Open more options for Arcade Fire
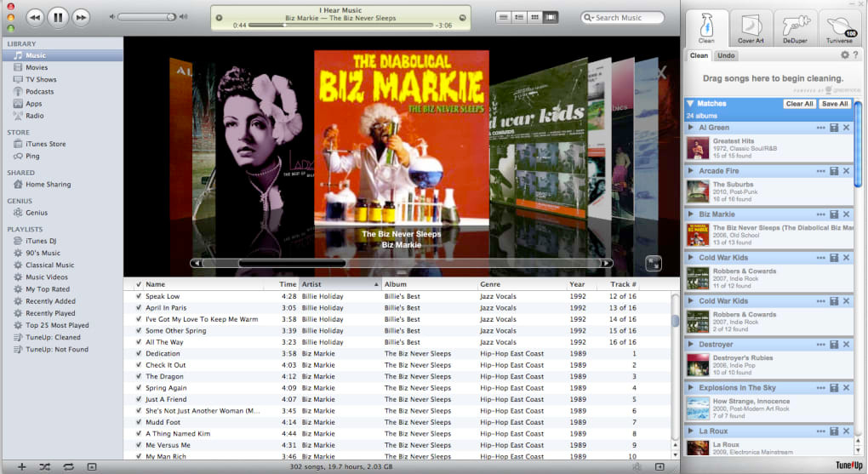The width and height of the screenshot is (868, 474). click(821, 171)
